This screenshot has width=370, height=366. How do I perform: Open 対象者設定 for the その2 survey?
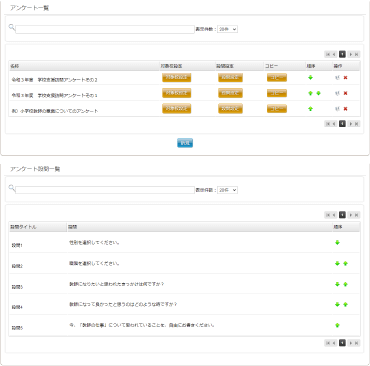click(x=177, y=78)
